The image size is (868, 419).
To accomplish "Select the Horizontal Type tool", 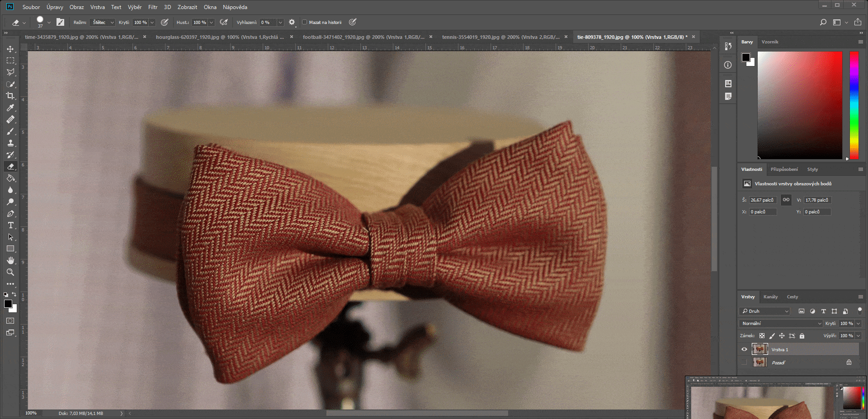I will tap(10, 225).
